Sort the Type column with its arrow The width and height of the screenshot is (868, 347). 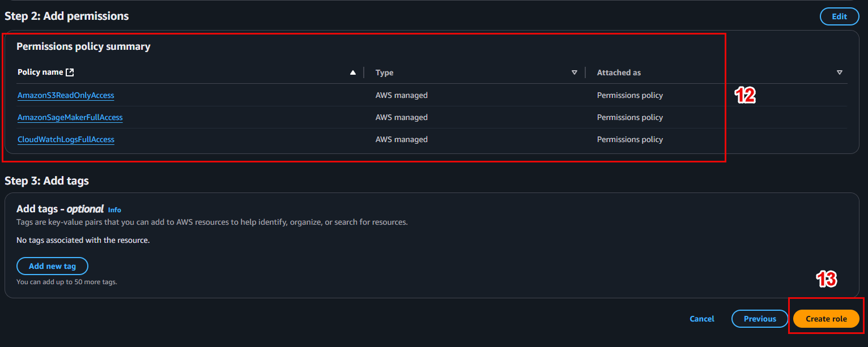pyautogui.click(x=575, y=72)
